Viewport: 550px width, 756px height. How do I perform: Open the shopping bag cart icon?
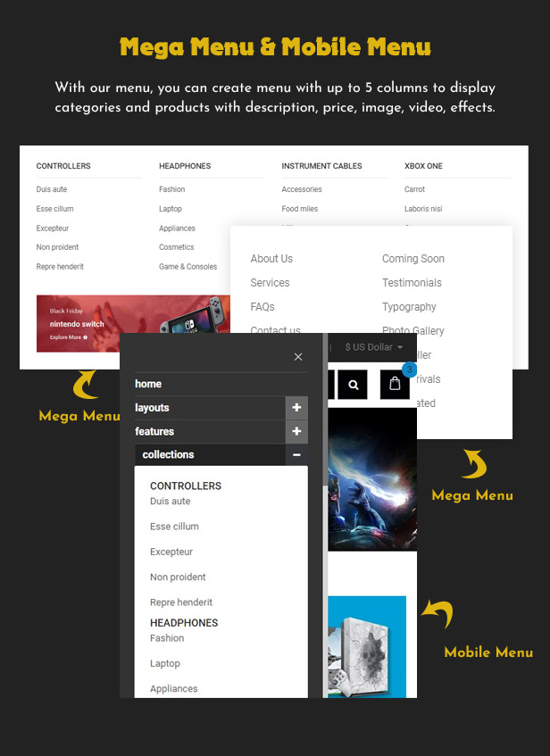pyautogui.click(x=395, y=385)
